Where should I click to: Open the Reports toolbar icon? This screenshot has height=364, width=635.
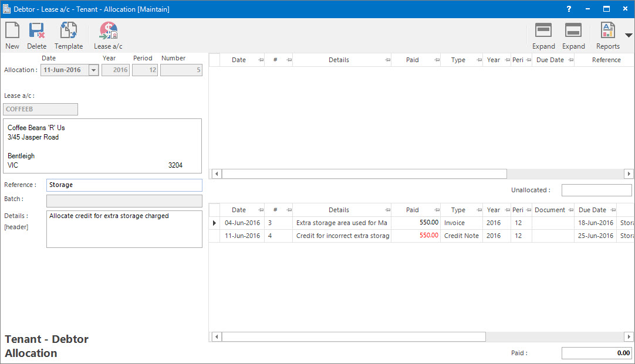click(608, 36)
